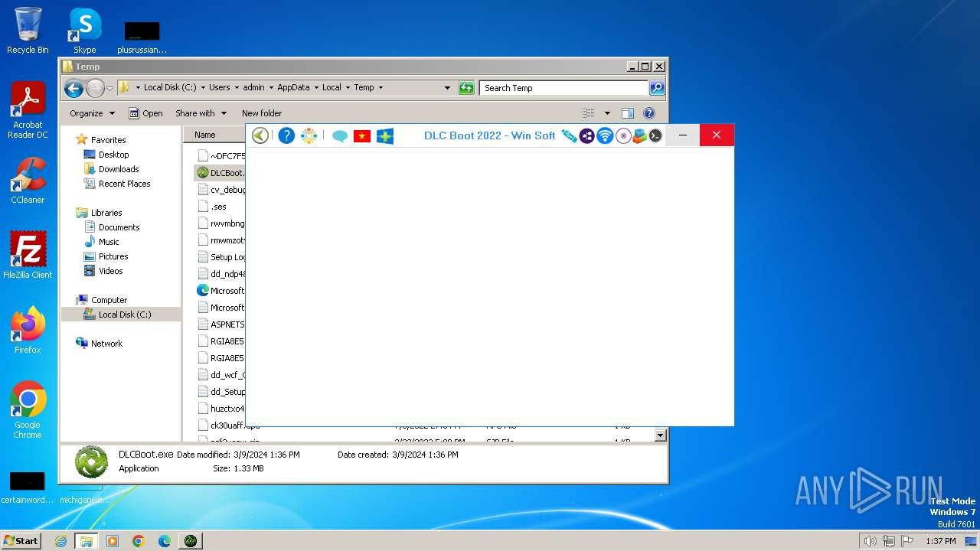980x551 pixels.
Task: Expand the view options dropdown arrow
Action: 608,113
